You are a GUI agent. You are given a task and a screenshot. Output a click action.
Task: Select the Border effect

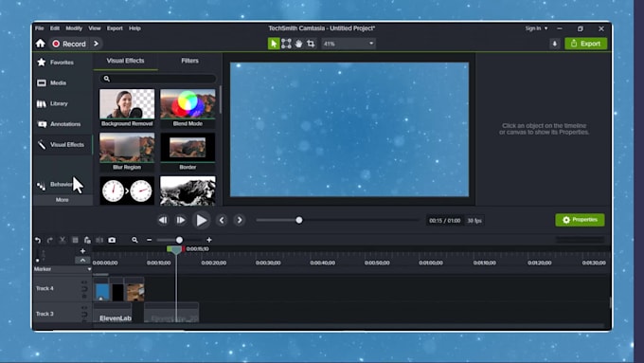point(188,152)
